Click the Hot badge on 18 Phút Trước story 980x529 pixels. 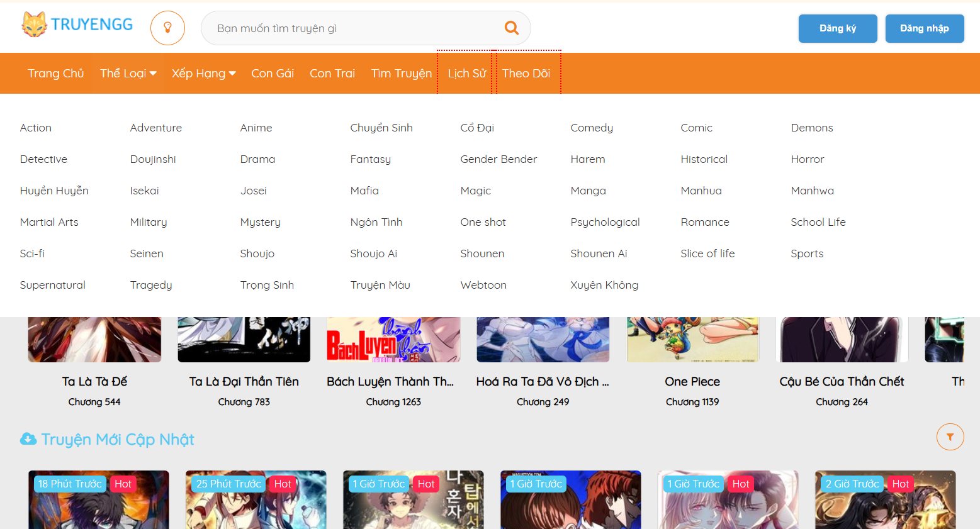click(x=123, y=484)
